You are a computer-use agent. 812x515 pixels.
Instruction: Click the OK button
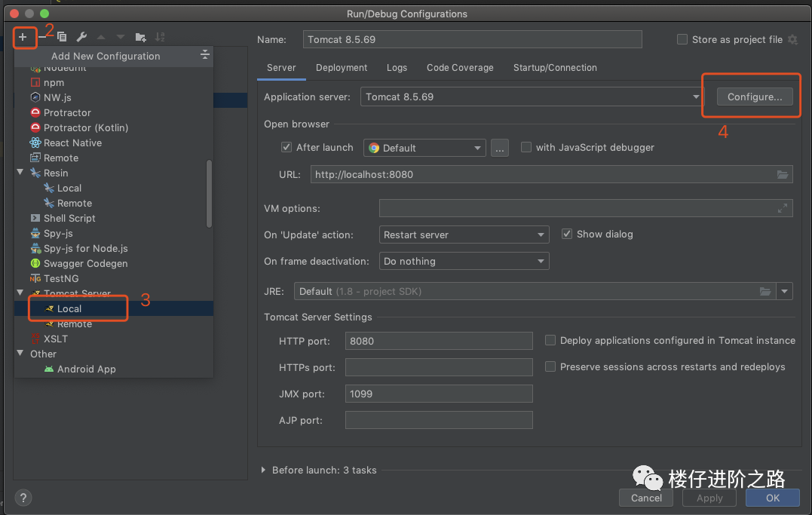[773, 498]
